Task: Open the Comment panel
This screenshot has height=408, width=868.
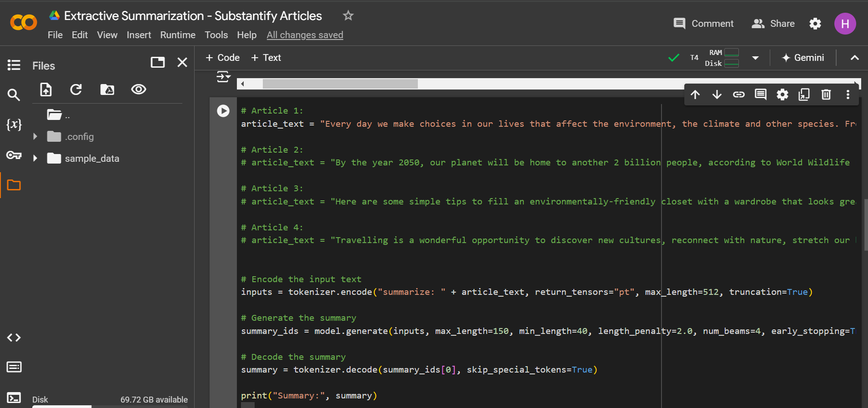Action: (x=703, y=24)
